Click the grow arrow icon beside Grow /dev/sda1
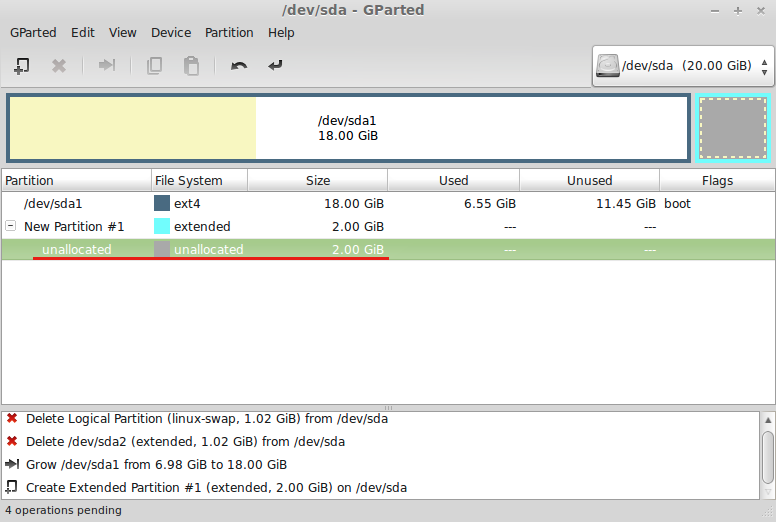This screenshot has width=776, height=522. tap(12, 464)
